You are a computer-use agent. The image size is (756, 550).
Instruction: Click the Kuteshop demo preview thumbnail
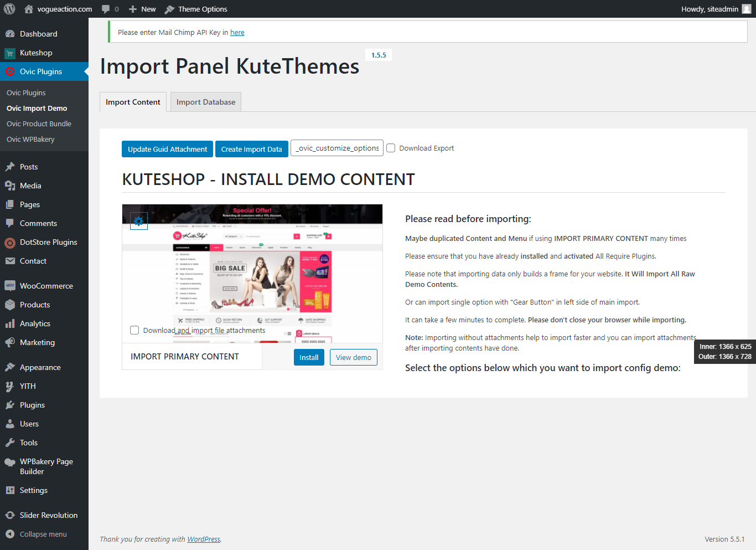[252, 274]
